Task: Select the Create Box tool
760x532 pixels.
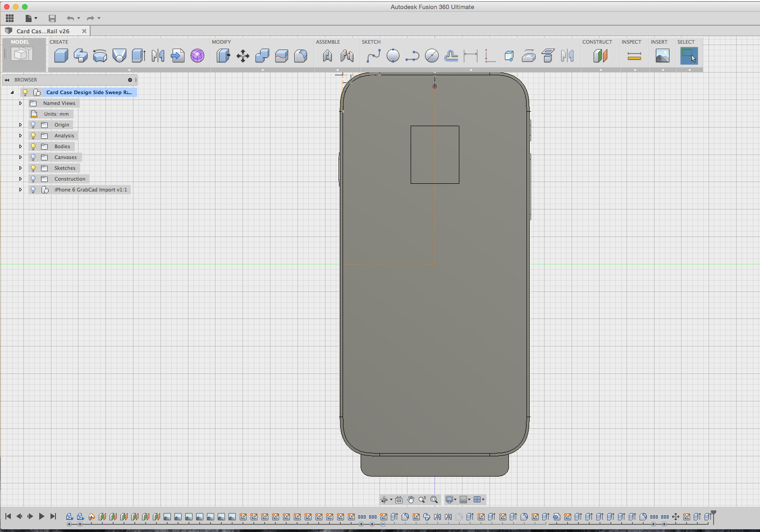Action: (x=61, y=56)
